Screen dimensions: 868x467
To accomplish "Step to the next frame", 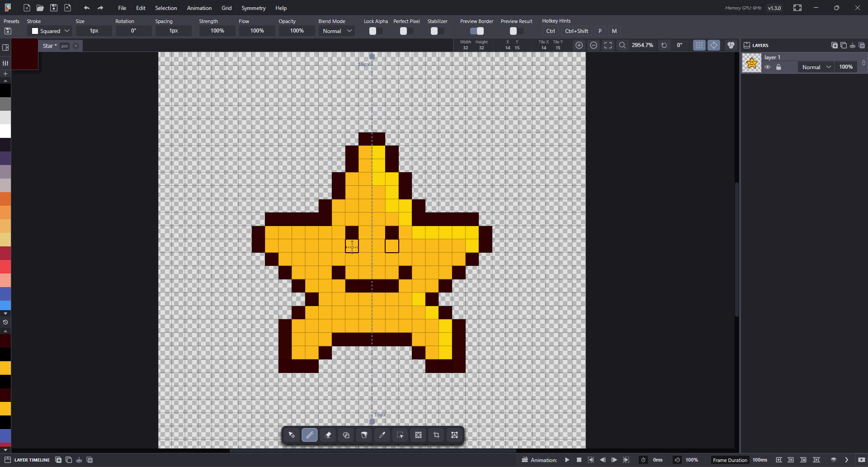I will click(614, 460).
